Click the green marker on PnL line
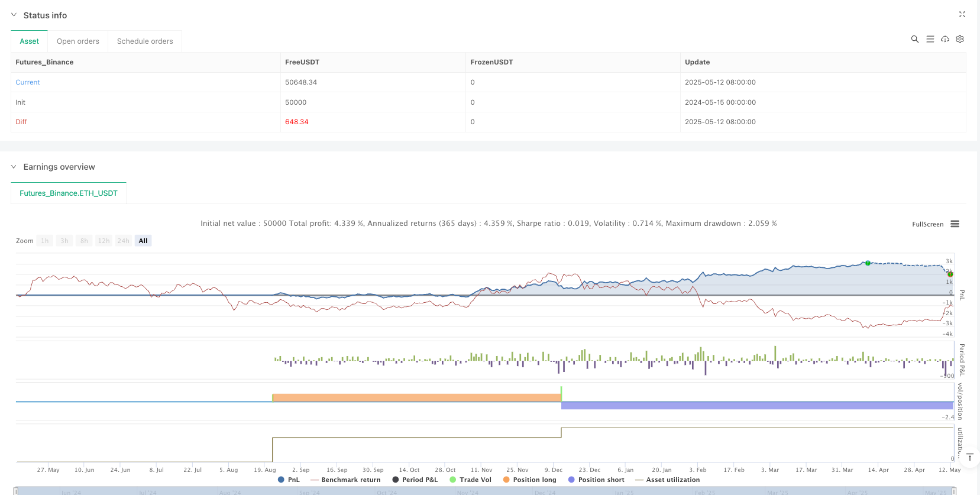The image size is (980, 495). click(x=868, y=263)
